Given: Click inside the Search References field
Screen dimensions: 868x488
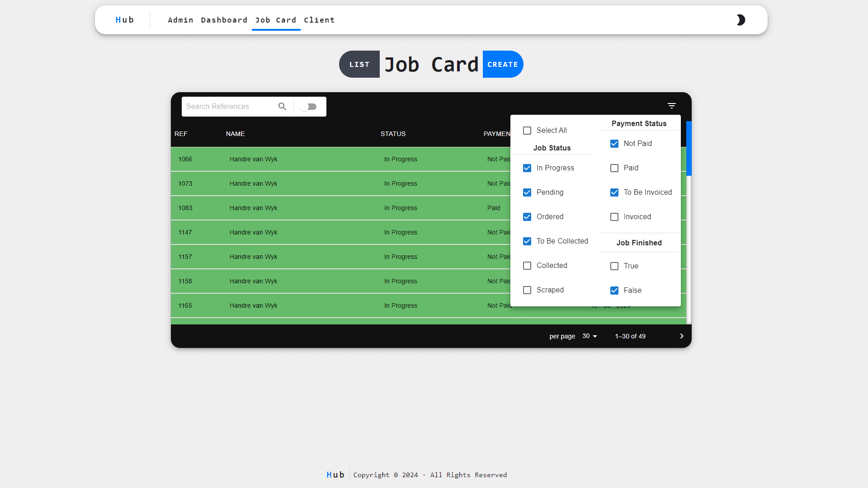Looking at the screenshot, I should point(226,106).
